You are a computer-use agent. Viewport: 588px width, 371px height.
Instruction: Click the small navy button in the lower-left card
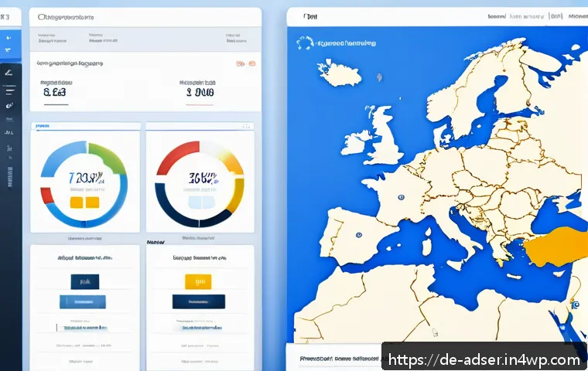tap(85, 282)
